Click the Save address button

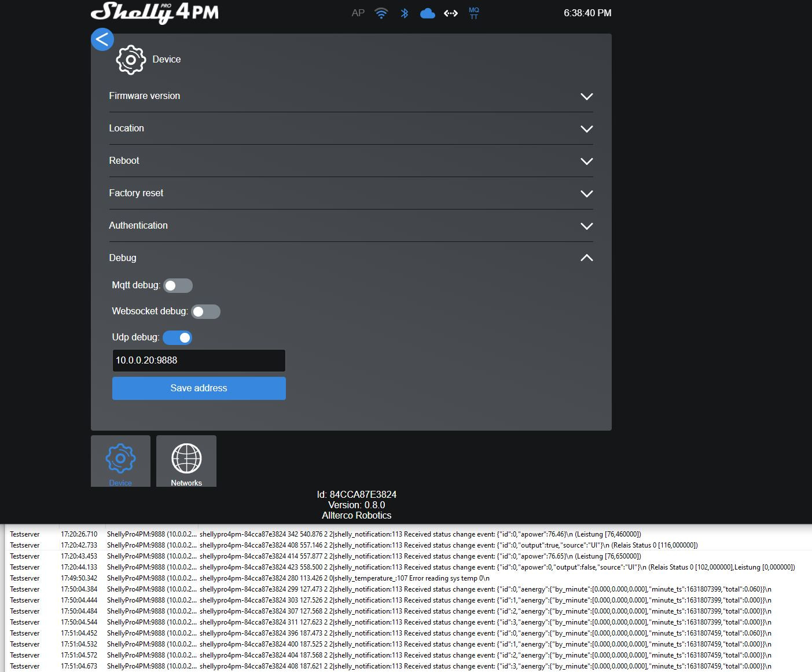199,388
